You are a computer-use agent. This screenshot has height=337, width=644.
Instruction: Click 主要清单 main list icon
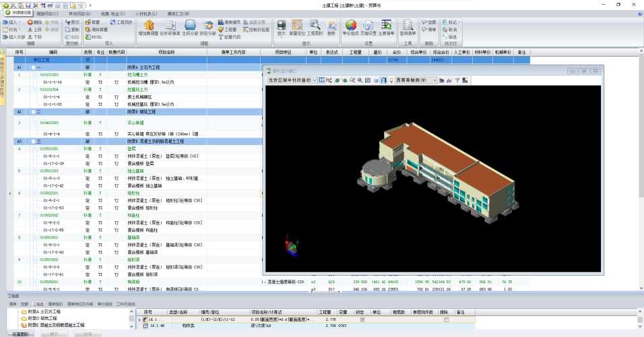[386, 28]
